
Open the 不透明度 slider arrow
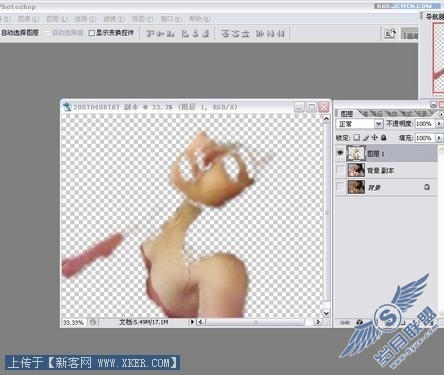coord(439,124)
